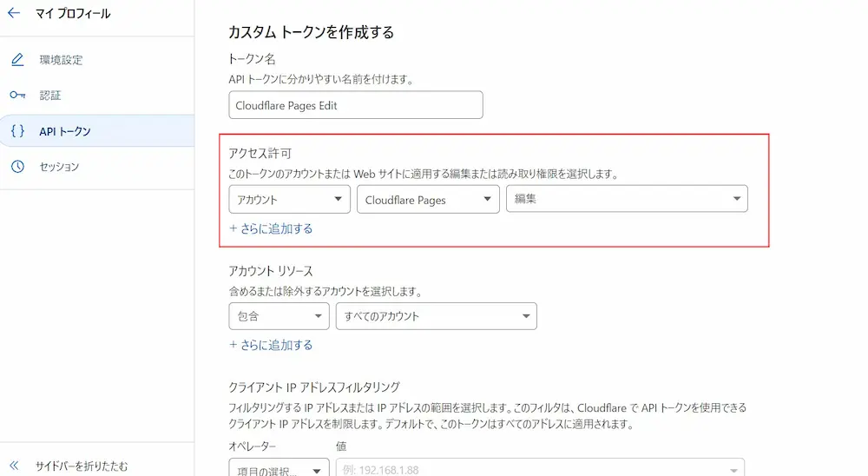The height and width of the screenshot is (476, 868).
Task: Open the 環境設定 menu item
Action: coord(61,60)
